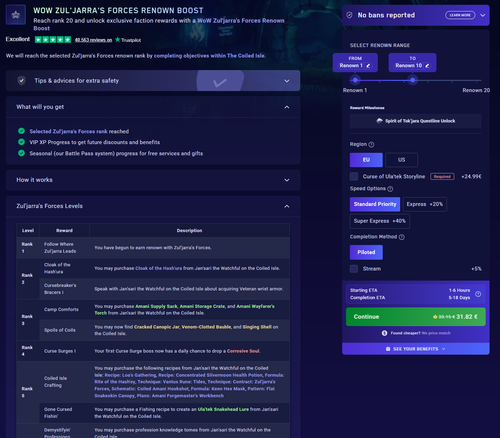500x438 pixels.
Task: Open the Amani Supply Sack item link
Action: (156, 306)
